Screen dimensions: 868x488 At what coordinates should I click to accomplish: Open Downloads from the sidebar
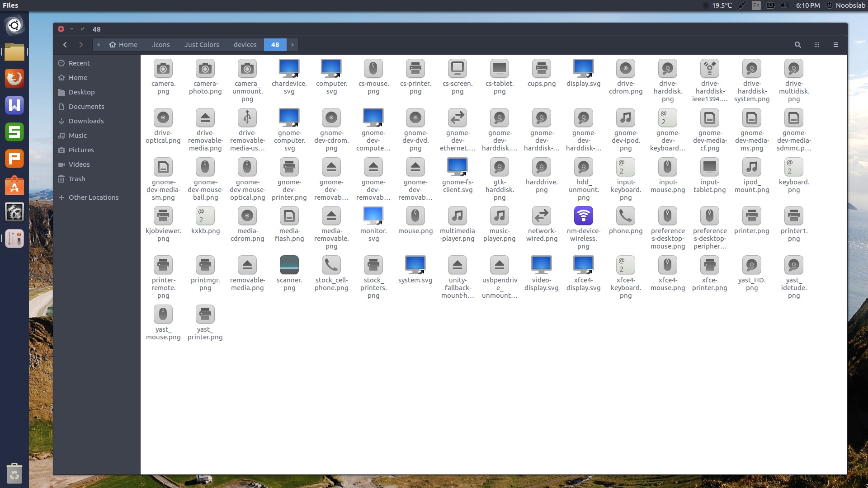86,121
